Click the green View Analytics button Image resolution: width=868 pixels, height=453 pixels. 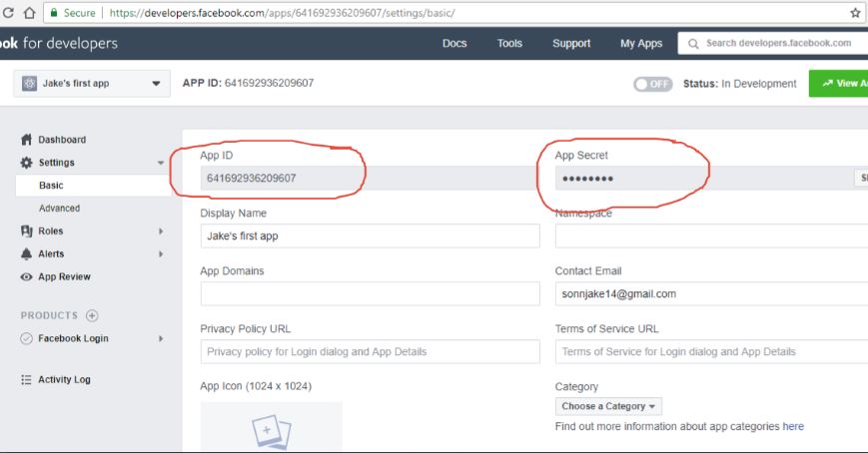tap(838, 83)
